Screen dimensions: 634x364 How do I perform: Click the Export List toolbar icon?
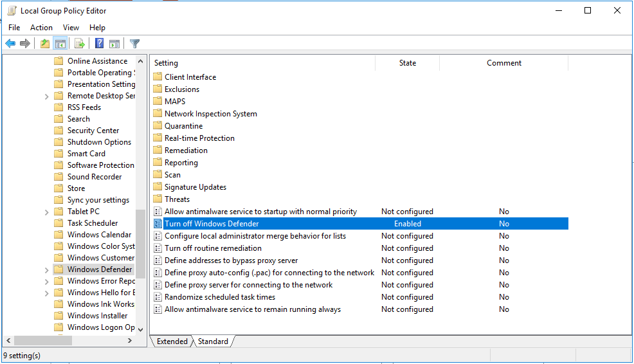pos(80,44)
